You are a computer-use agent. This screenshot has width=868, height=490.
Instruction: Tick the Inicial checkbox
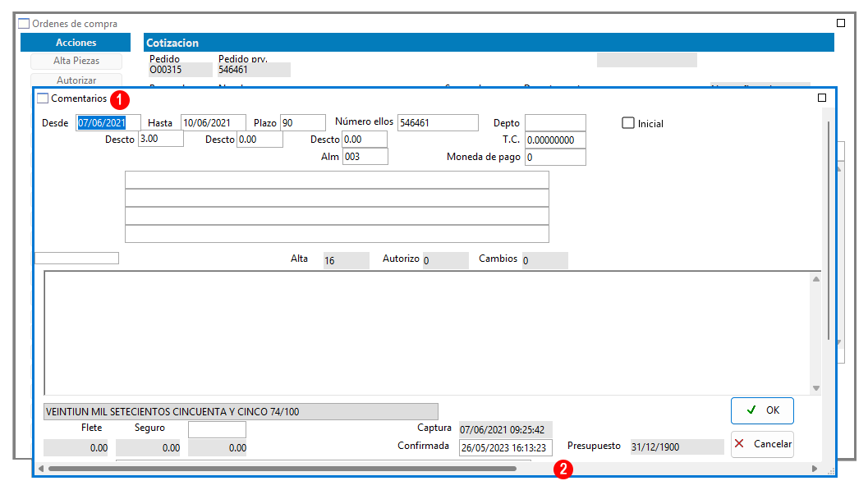[627, 123]
